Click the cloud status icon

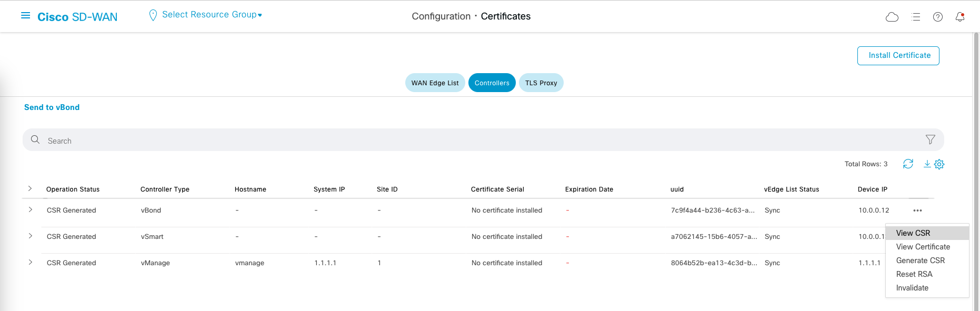[x=892, y=17]
